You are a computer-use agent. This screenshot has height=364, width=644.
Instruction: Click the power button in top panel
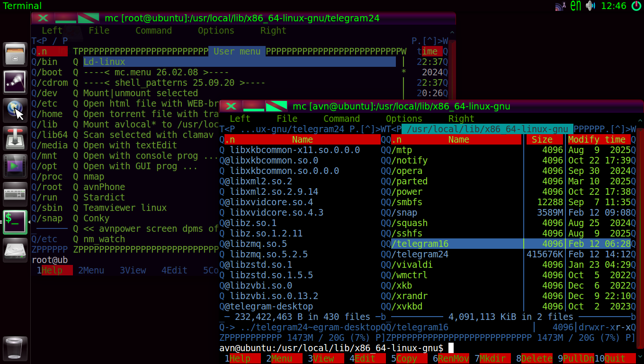click(x=636, y=6)
